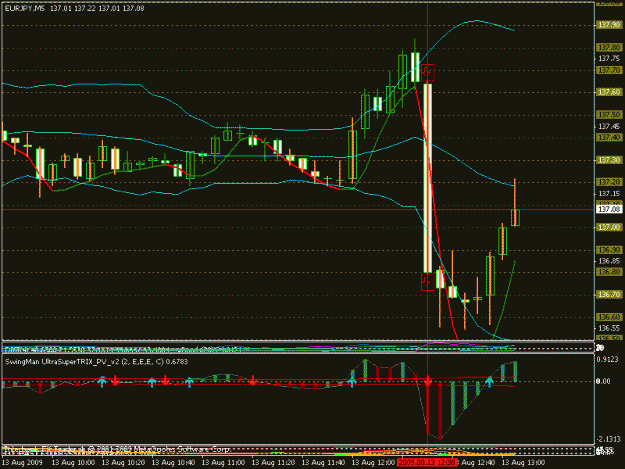
Task: Click the 137.20 price level label
Action: (609, 182)
